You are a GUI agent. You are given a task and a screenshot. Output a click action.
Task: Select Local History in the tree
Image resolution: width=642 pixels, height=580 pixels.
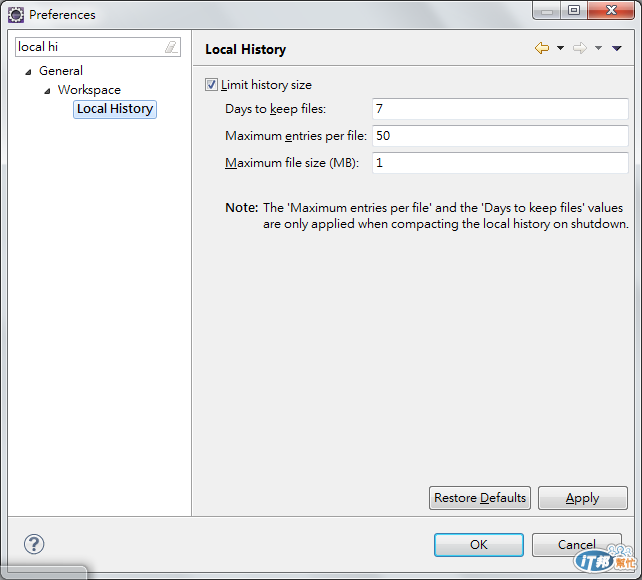pos(115,109)
